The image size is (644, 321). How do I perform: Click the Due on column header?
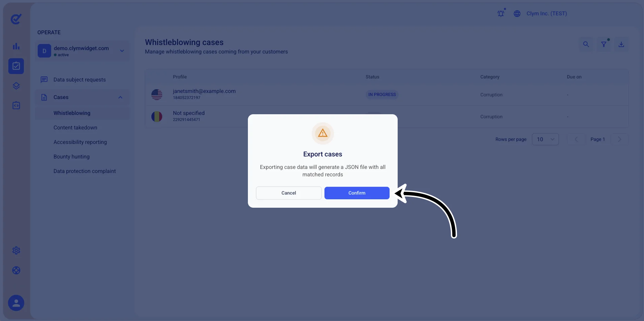pyautogui.click(x=574, y=77)
